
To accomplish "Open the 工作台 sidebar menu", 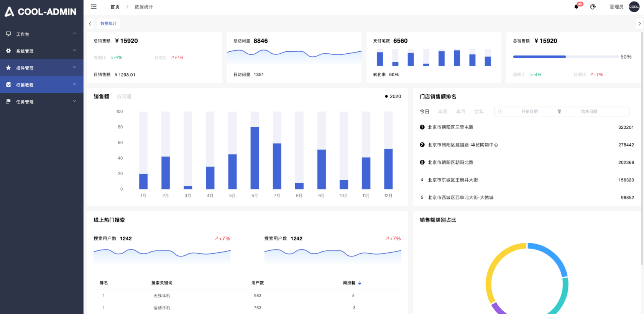I will 42,34.
